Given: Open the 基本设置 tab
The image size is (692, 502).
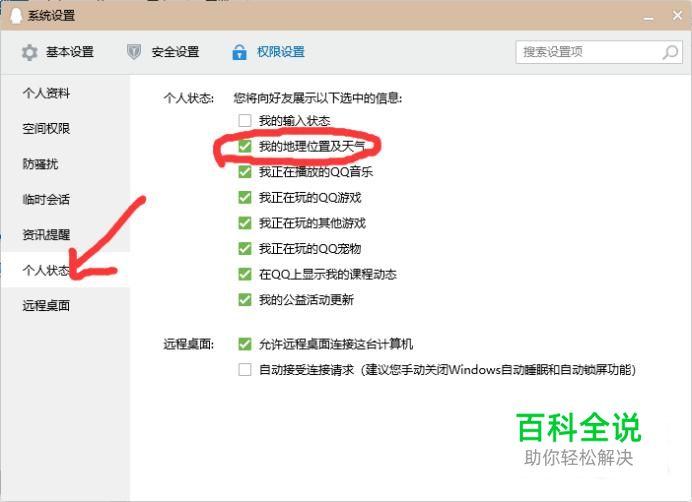Looking at the screenshot, I should click(57, 52).
